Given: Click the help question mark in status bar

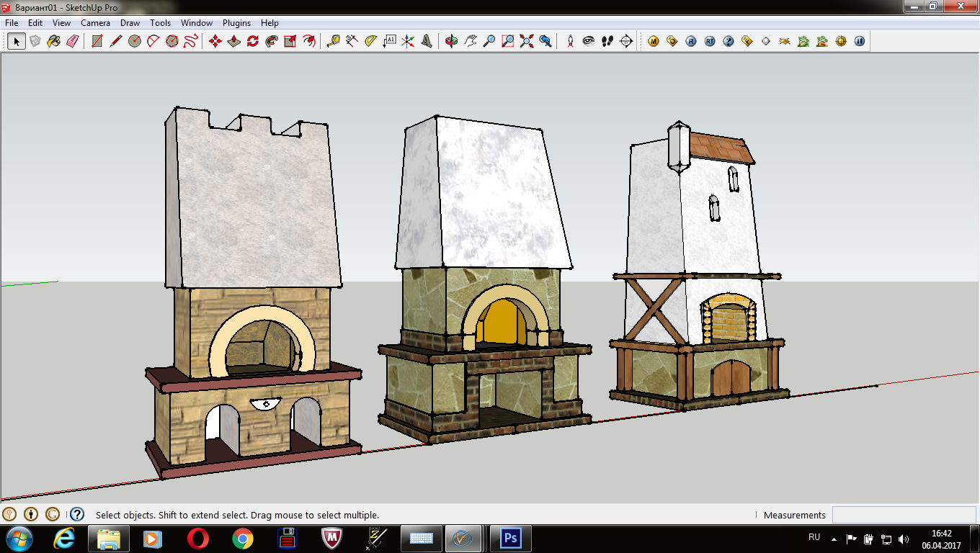Looking at the screenshot, I should [77, 514].
